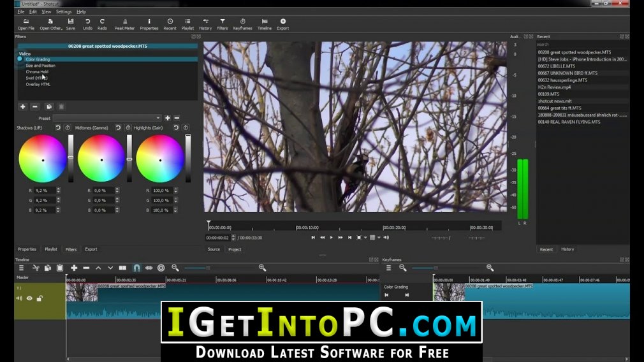Open the Keyframes panel hamburger menu
Screen dimensions: 644x362
[388, 268]
